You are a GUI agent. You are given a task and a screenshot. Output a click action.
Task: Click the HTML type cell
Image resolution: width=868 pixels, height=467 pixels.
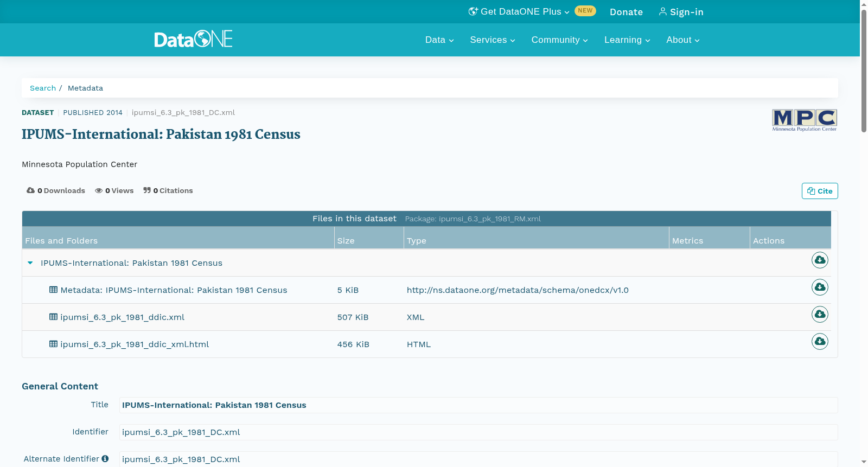(x=419, y=344)
